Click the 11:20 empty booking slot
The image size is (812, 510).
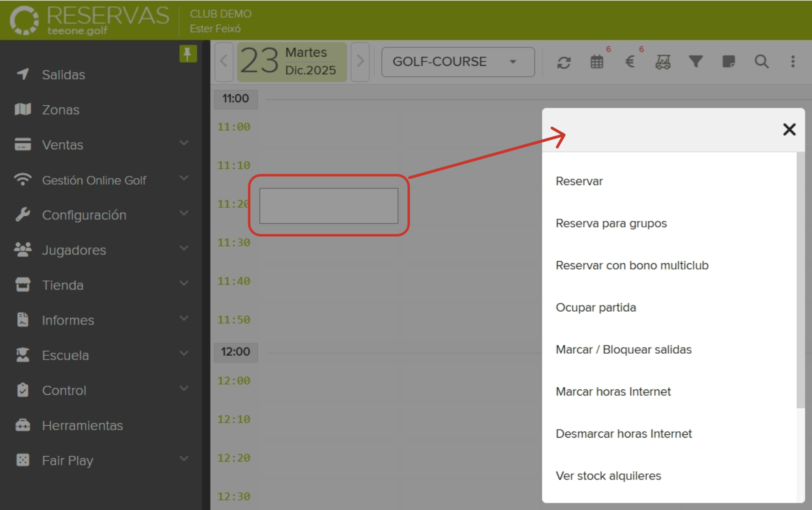pyautogui.click(x=329, y=206)
